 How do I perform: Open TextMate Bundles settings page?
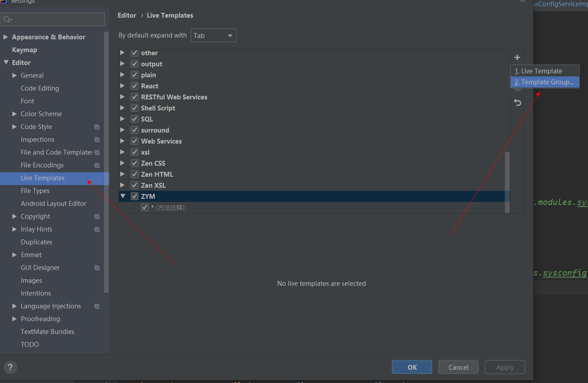click(x=47, y=332)
